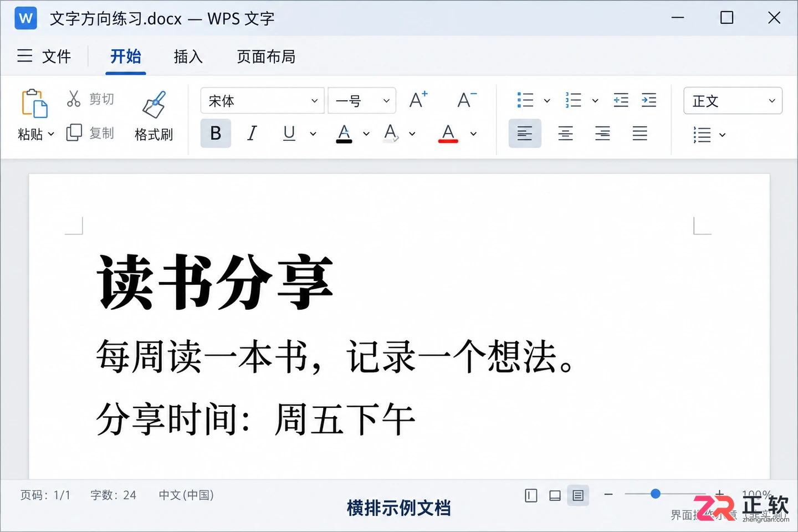Switch to the 页面布局 tab

(x=266, y=56)
